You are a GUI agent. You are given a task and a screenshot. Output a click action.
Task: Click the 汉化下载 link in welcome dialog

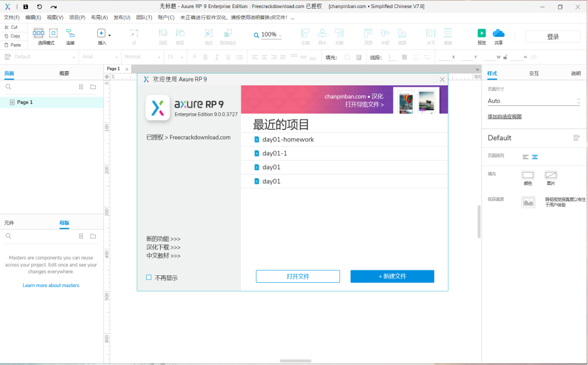[158, 246]
